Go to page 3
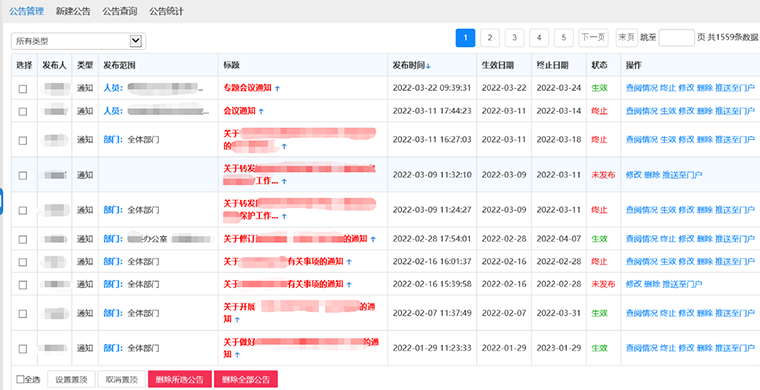 514,38
